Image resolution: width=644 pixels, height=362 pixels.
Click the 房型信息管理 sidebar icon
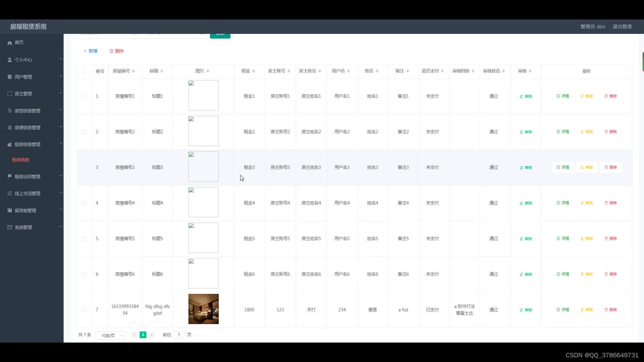point(10,111)
